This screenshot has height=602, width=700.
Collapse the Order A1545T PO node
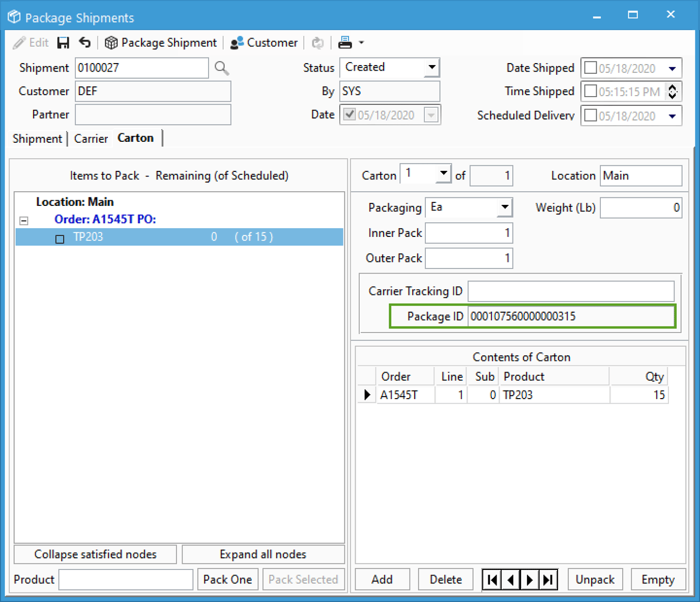23,220
